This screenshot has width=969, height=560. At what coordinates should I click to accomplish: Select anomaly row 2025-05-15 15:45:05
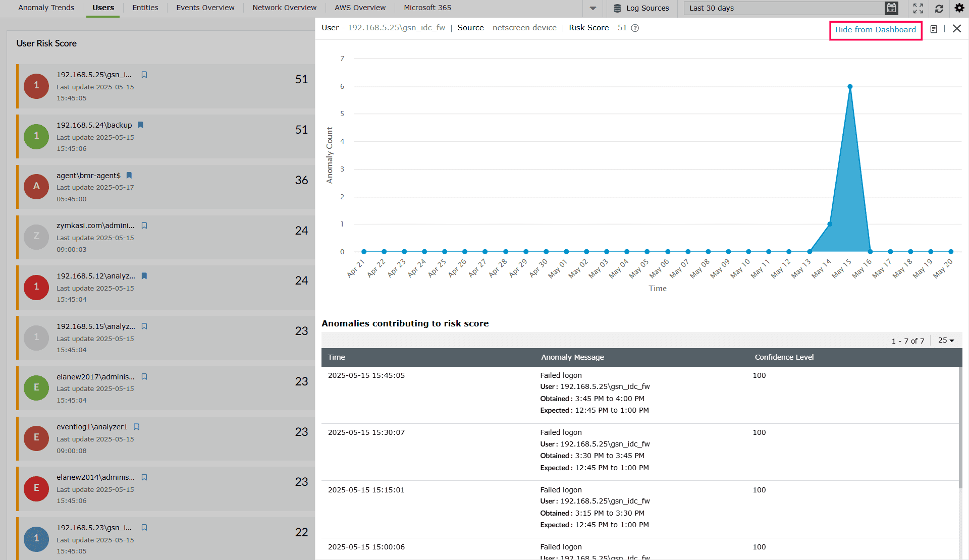640,395
